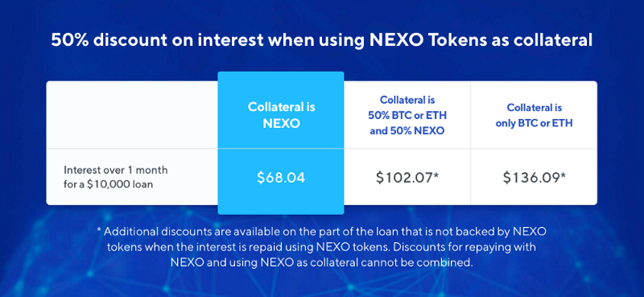Viewport: 644px width, 297px height.
Task: Click the asterisk after $102.07
Action: 436,175
